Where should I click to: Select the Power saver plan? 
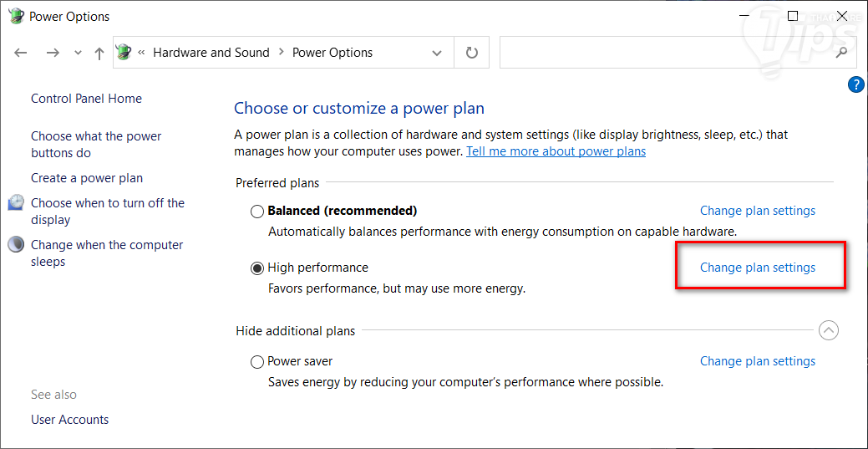tap(257, 362)
